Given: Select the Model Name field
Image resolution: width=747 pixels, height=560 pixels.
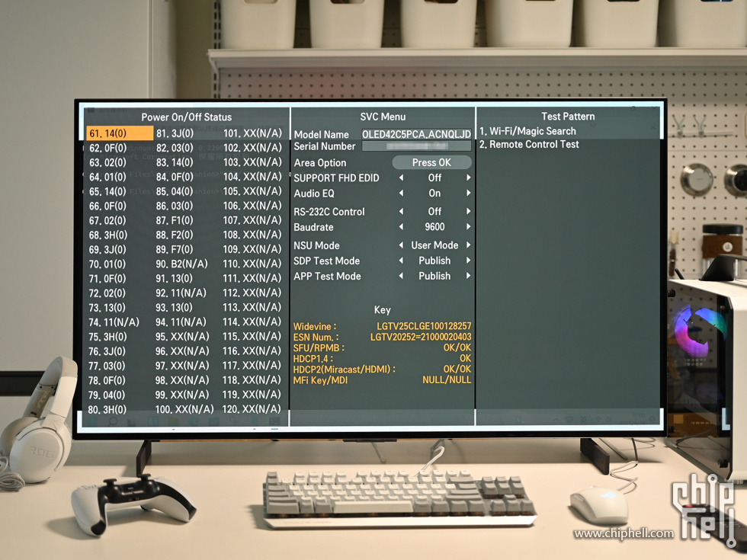Looking at the screenshot, I should [416, 134].
